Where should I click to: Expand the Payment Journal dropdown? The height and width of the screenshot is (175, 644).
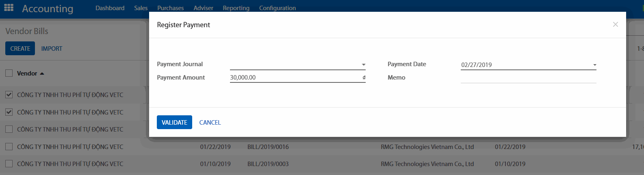(363, 65)
